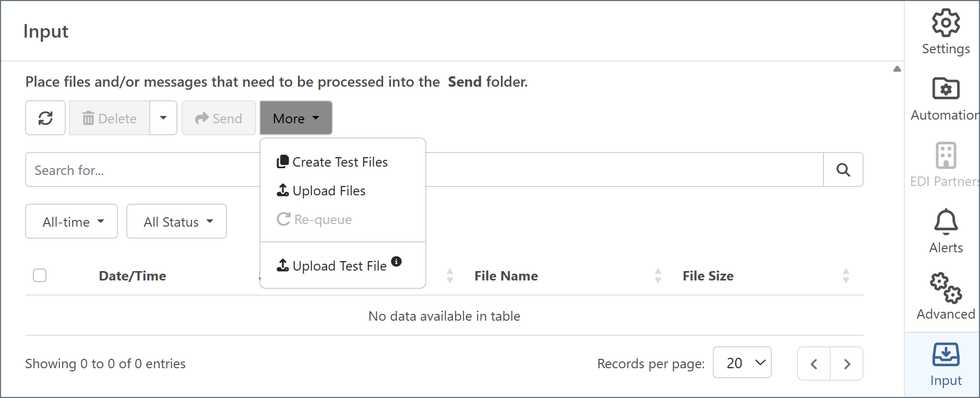Change the records per page dropdown
This screenshot has height=398, width=980.
pos(742,362)
